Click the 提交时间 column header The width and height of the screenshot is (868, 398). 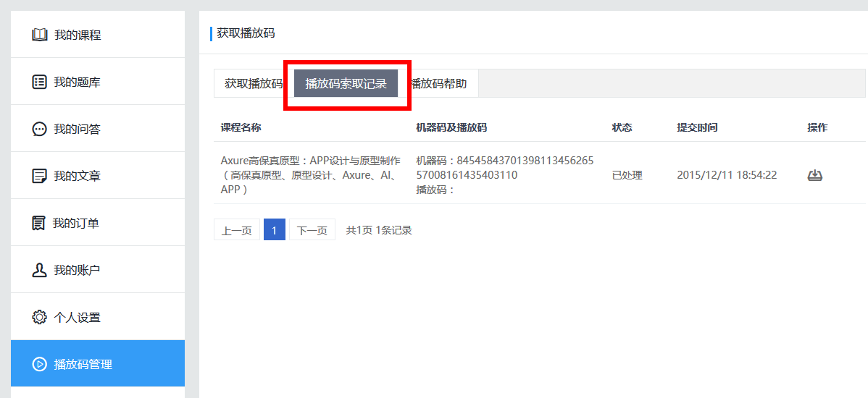(697, 127)
